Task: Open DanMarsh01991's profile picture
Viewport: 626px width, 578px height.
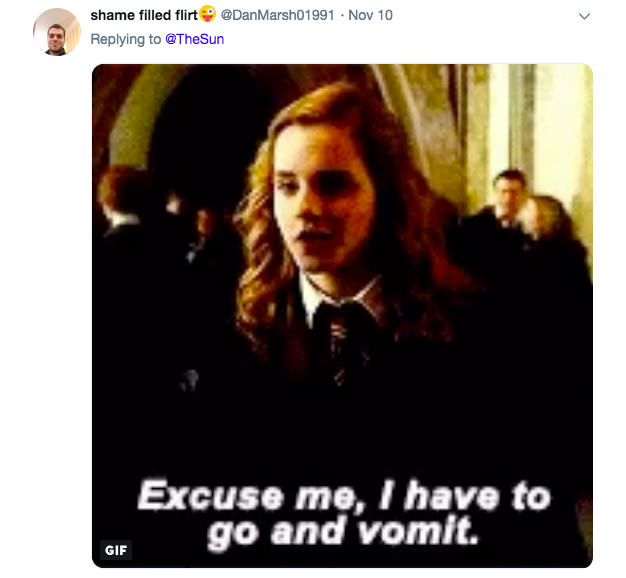Action: [x=57, y=32]
